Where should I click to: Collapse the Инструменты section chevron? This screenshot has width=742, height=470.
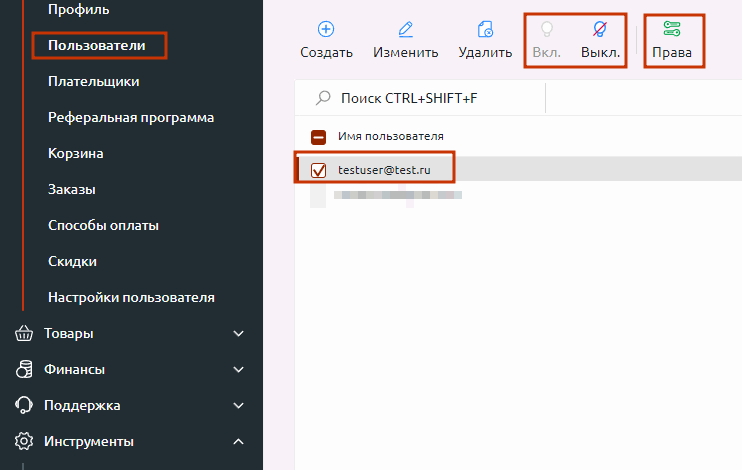pos(238,441)
